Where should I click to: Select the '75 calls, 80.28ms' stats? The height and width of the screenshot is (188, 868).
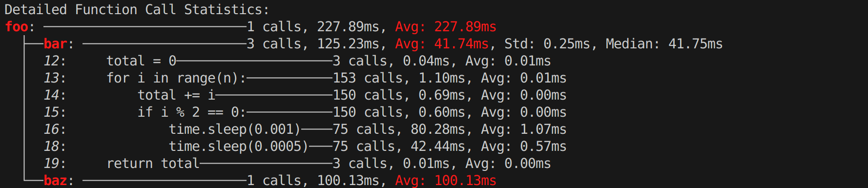399,129
